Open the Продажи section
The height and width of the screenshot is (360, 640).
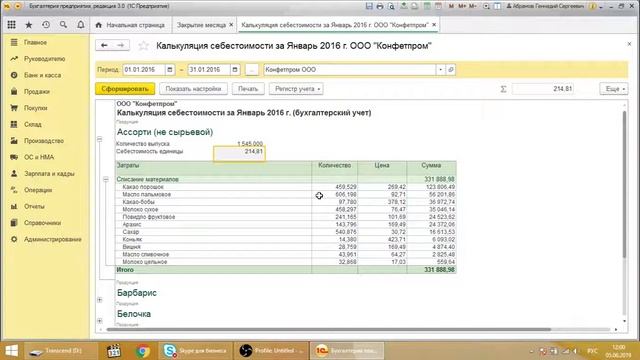(x=37, y=91)
